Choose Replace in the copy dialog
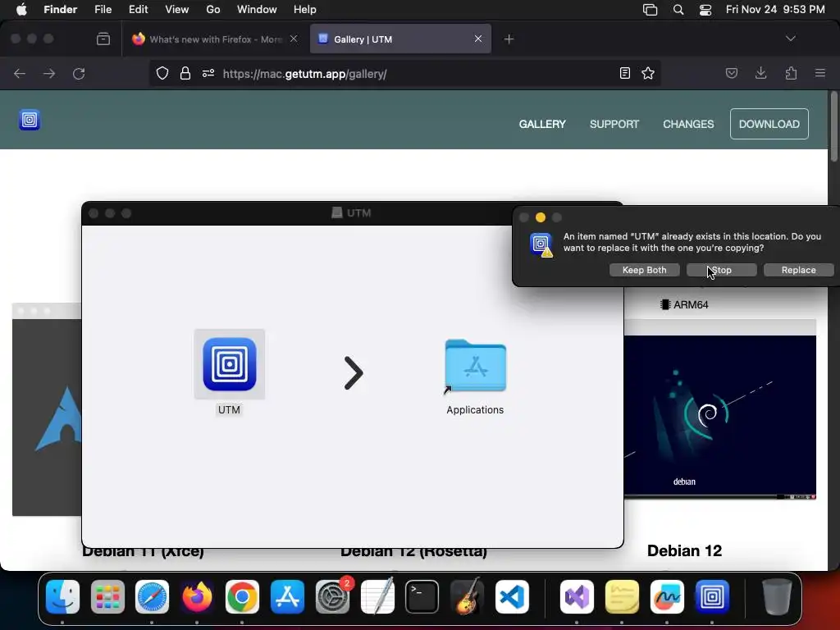 coord(798,270)
